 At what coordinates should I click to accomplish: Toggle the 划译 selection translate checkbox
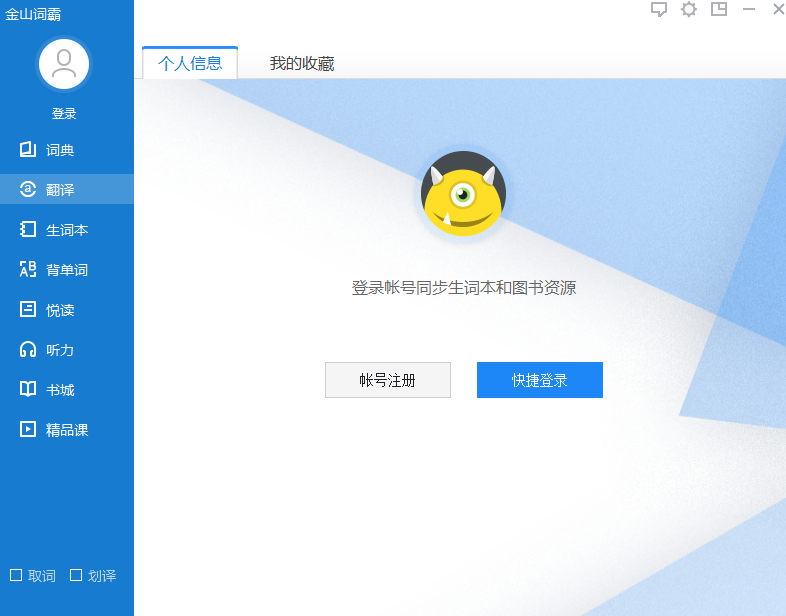(76, 575)
